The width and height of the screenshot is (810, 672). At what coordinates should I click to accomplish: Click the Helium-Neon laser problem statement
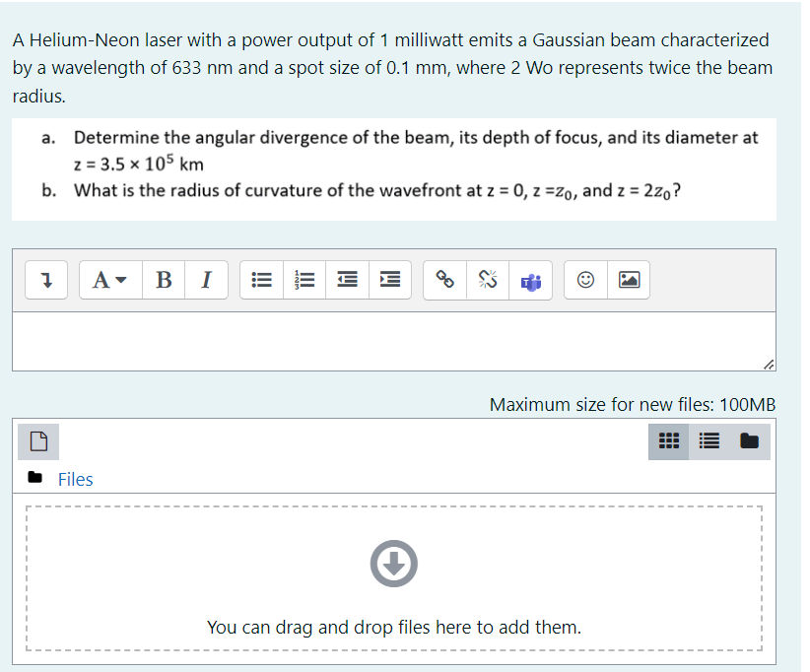click(392, 68)
